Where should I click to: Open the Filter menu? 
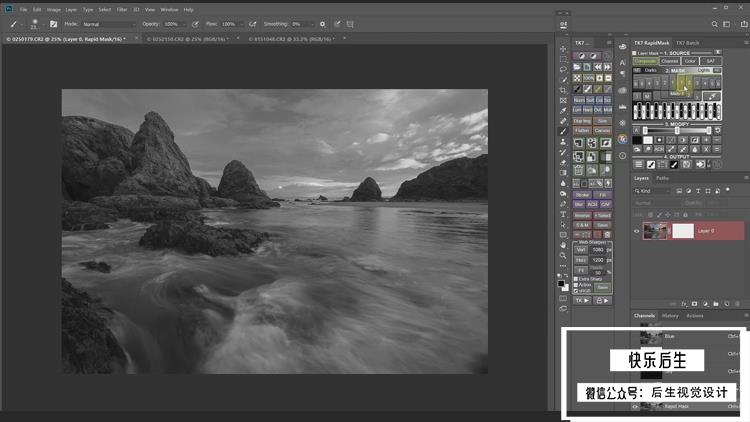[122, 10]
